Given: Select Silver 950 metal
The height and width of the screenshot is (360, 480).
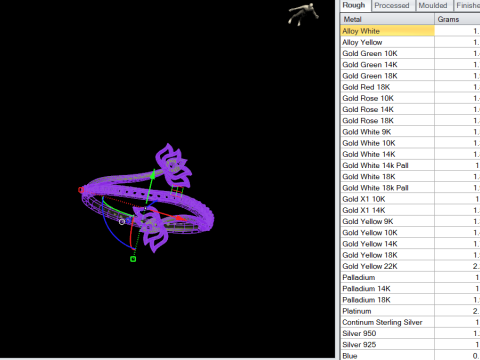Looking at the screenshot, I should pos(410,333).
